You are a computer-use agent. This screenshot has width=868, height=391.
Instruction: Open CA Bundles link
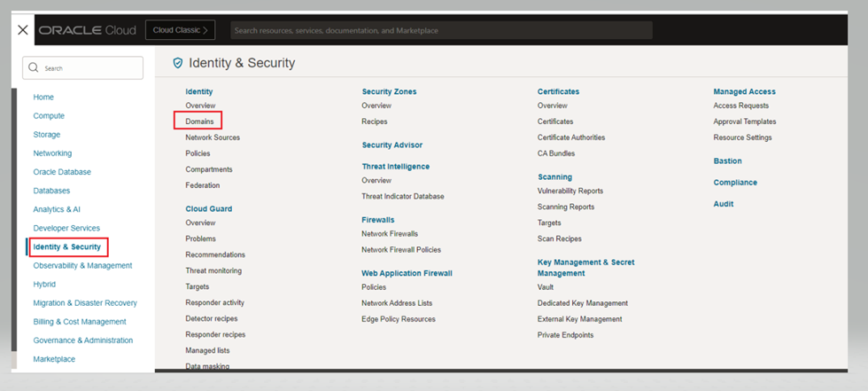[x=556, y=153]
